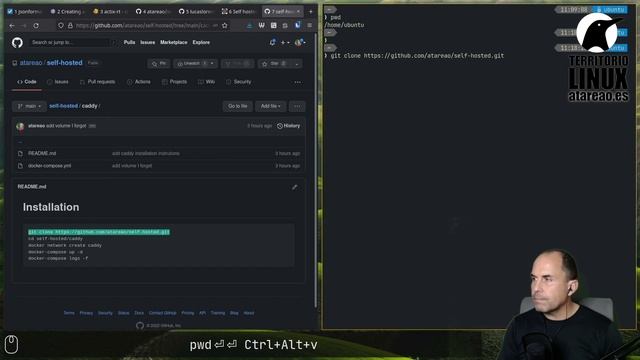Open the commit History
This screenshot has width=640, height=360.
click(289, 126)
